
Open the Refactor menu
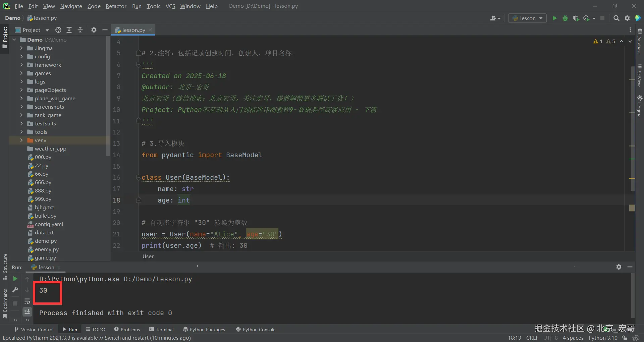tap(116, 6)
